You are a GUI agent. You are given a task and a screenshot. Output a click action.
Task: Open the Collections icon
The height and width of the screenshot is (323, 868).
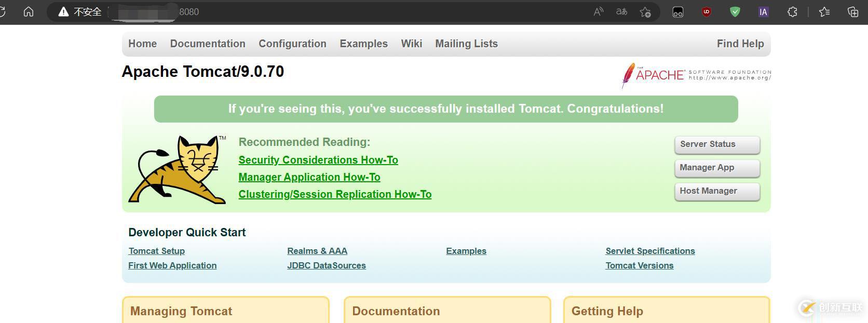[x=852, y=12]
